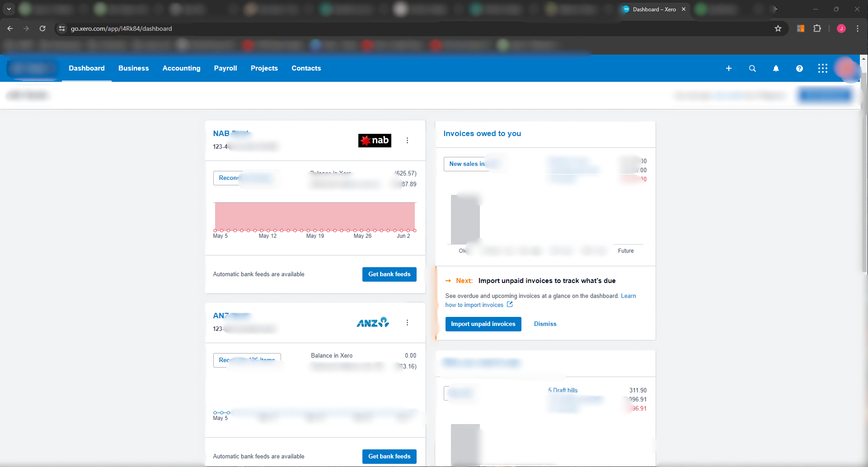
Task: Open the Xero app switcher grid
Action: [x=823, y=68]
